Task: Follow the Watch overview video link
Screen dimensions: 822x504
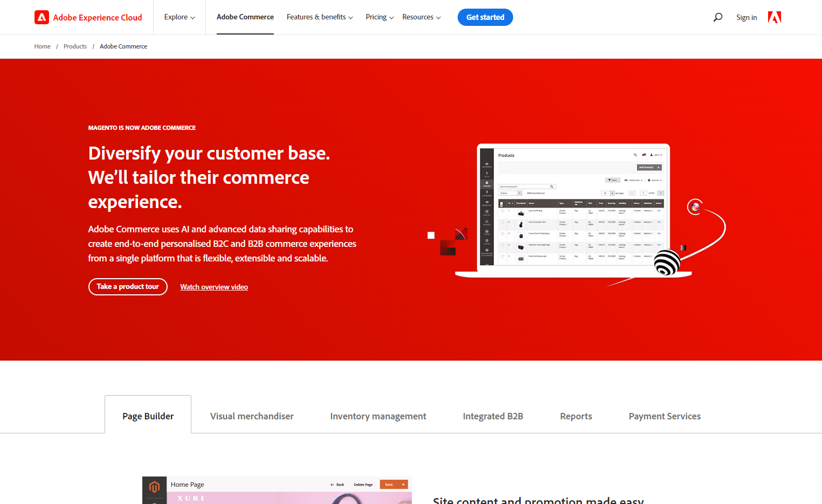Action: tap(214, 287)
